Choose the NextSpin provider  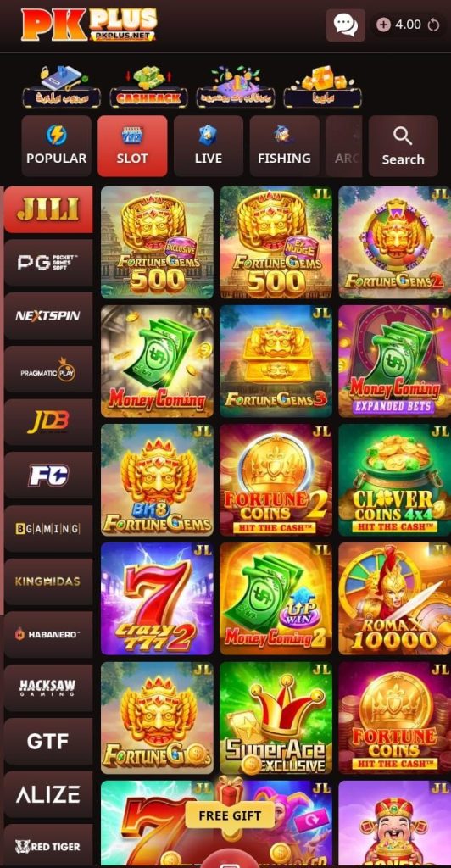[x=48, y=316]
